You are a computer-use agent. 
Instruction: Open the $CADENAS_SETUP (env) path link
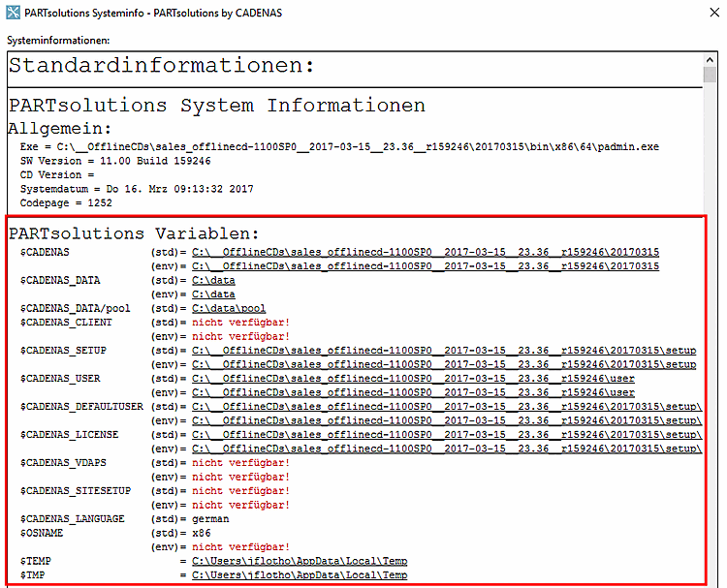point(444,364)
